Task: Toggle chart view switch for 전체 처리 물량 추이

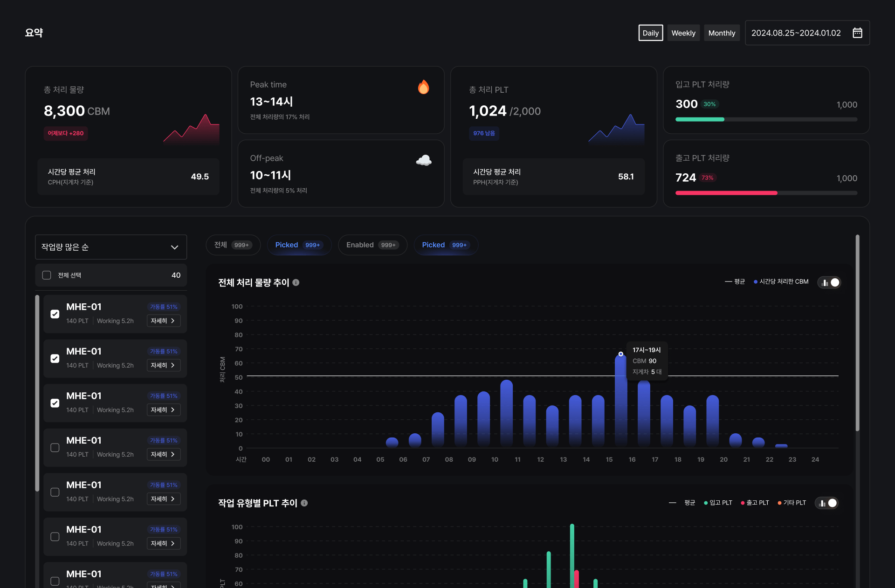Action: (x=829, y=282)
